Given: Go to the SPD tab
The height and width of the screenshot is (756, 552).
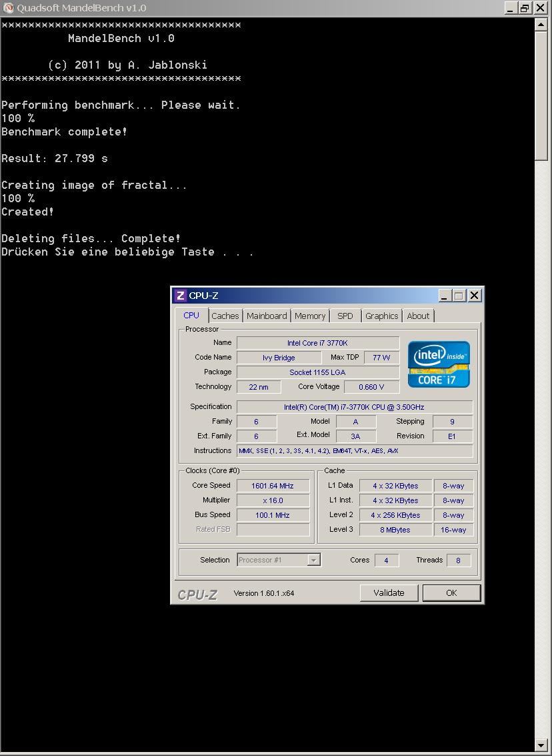Looking at the screenshot, I should 345,316.
